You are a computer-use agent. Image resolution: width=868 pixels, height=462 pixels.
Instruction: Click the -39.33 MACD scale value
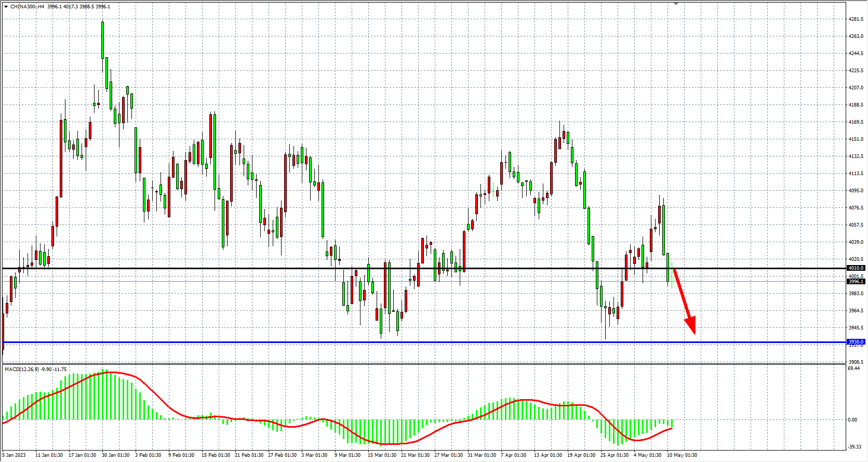pos(854,447)
